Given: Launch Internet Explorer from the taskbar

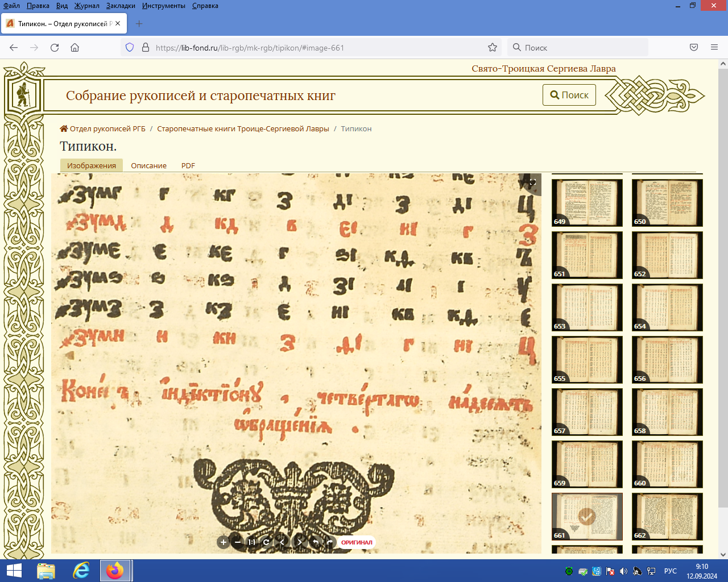Looking at the screenshot, I should point(81,571).
